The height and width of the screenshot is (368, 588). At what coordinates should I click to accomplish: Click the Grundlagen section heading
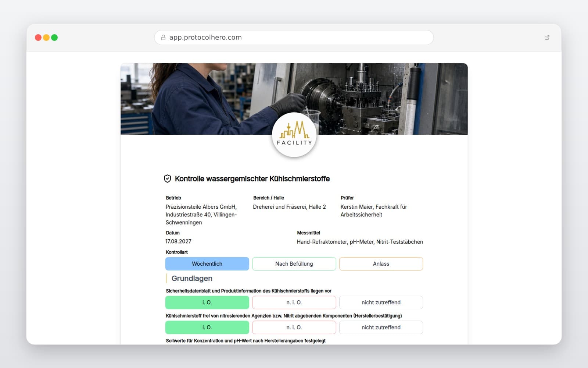(192, 279)
